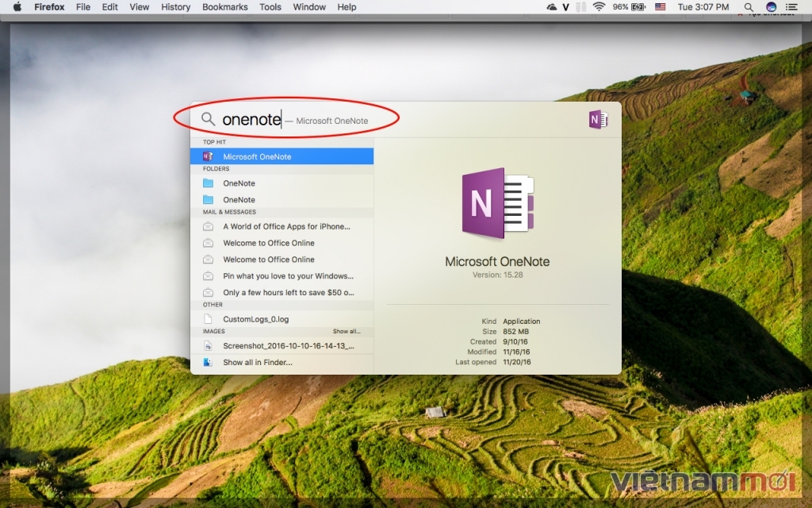Click the Spotlight magnifier in the menu bar

(749, 6)
